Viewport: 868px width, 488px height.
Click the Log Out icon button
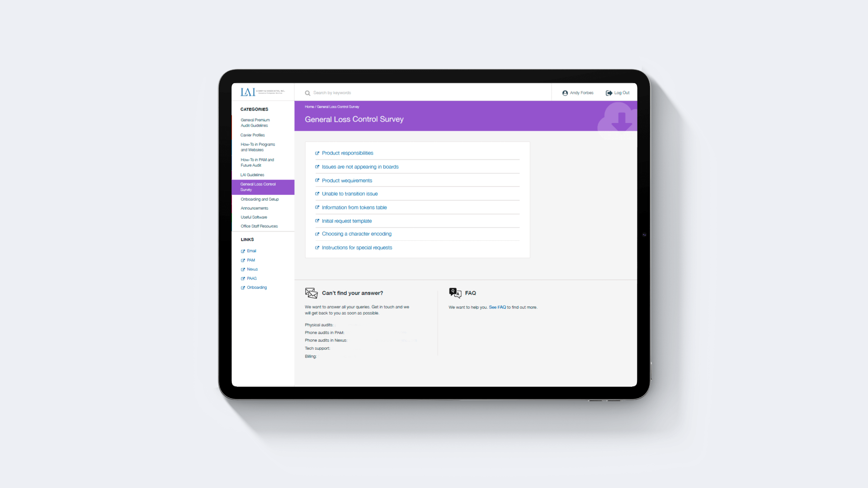pyautogui.click(x=609, y=93)
